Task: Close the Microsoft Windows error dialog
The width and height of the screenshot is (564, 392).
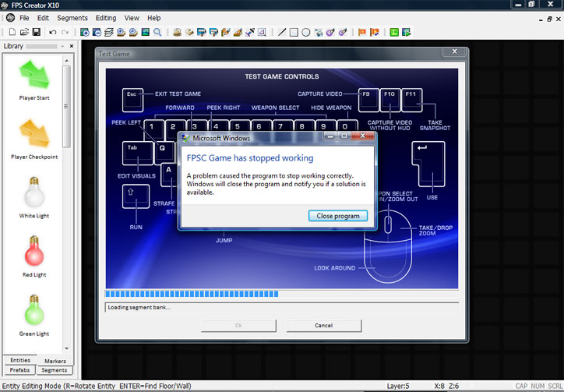Action: [362, 136]
